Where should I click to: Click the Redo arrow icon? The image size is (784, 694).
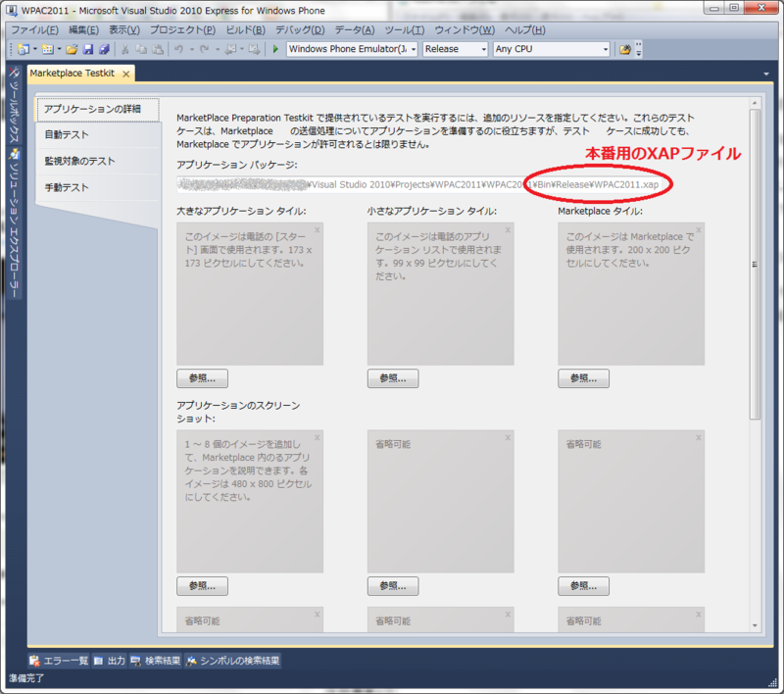204,49
